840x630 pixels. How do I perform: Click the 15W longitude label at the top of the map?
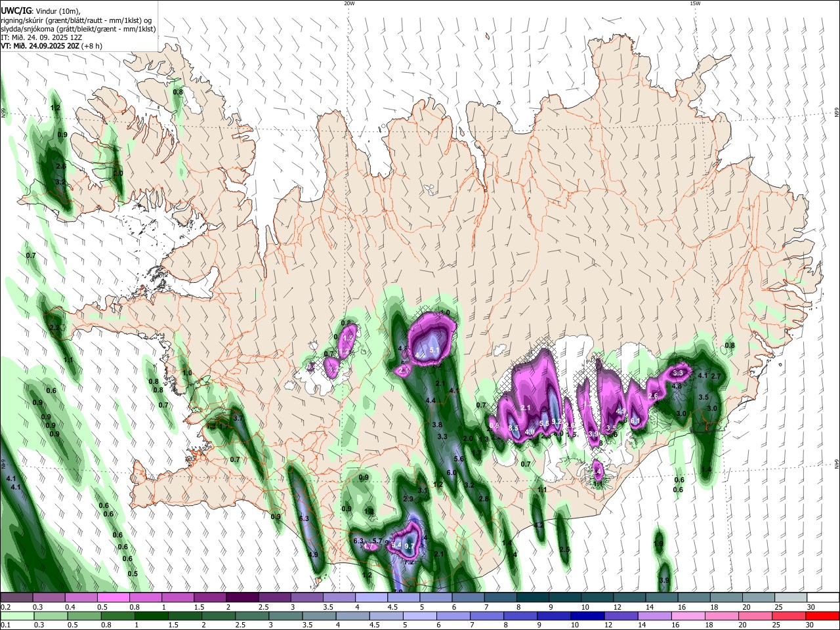696,3
